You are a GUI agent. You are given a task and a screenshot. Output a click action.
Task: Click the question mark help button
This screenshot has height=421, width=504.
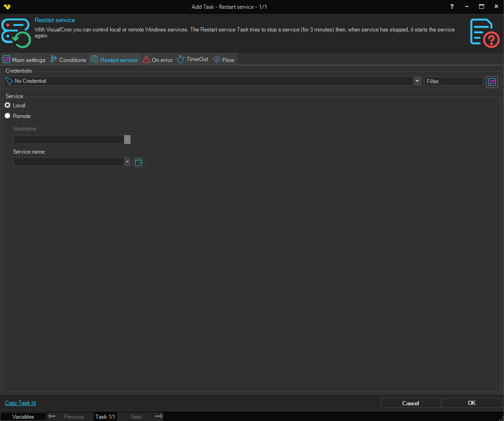[452, 6]
